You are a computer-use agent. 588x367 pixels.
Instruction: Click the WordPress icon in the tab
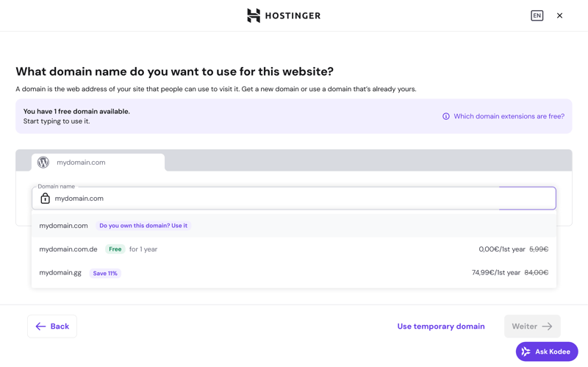(x=43, y=162)
